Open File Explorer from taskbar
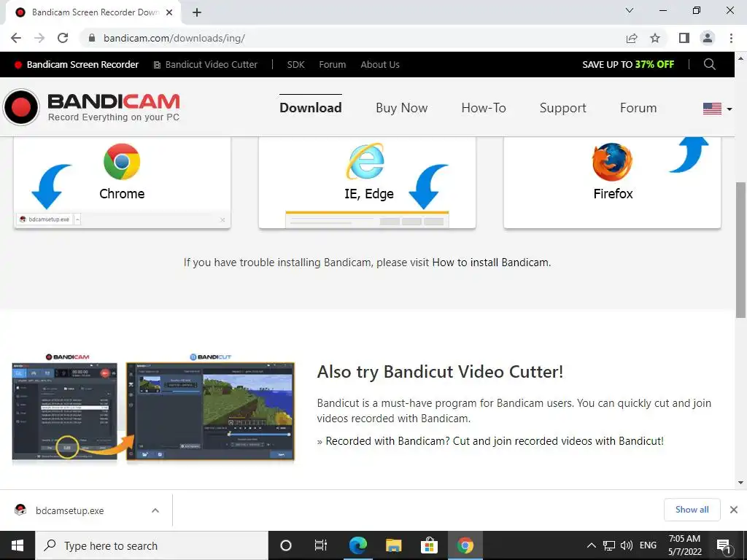The height and width of the screenshot is (560, 747). 393,545
